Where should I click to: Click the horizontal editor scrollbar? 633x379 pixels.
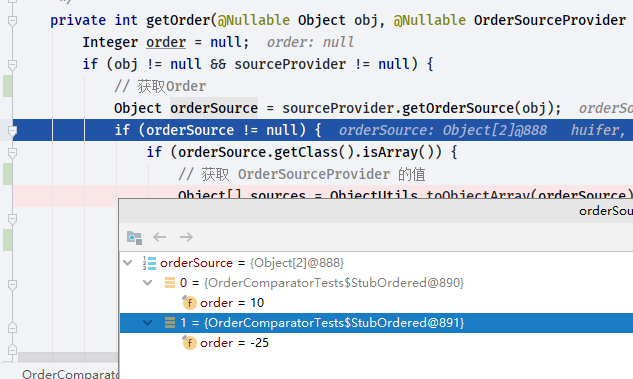point(68,357)
